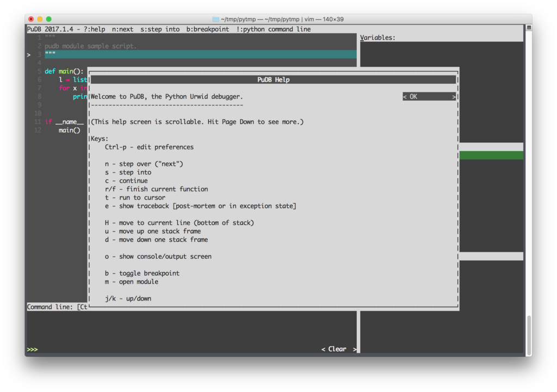Screen dimensions: 557x392
Task: Click the green highlighted row in right sidebar
Action: point(491,155)
